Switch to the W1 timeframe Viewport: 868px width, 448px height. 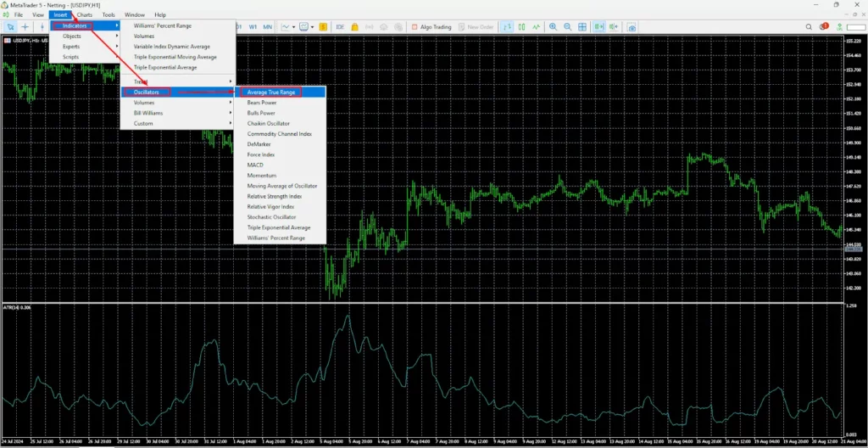(253, 26)
